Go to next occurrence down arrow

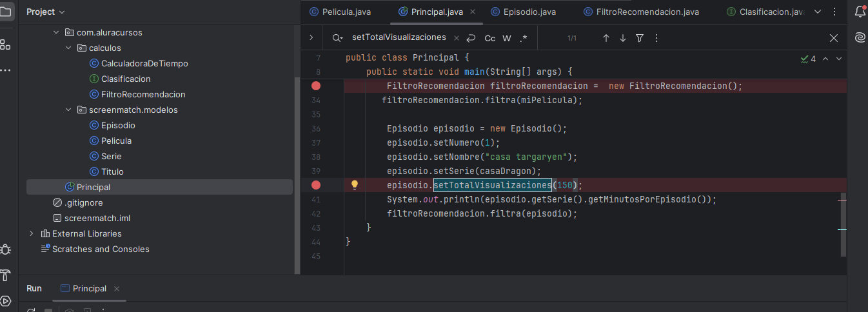click(622, 38)
